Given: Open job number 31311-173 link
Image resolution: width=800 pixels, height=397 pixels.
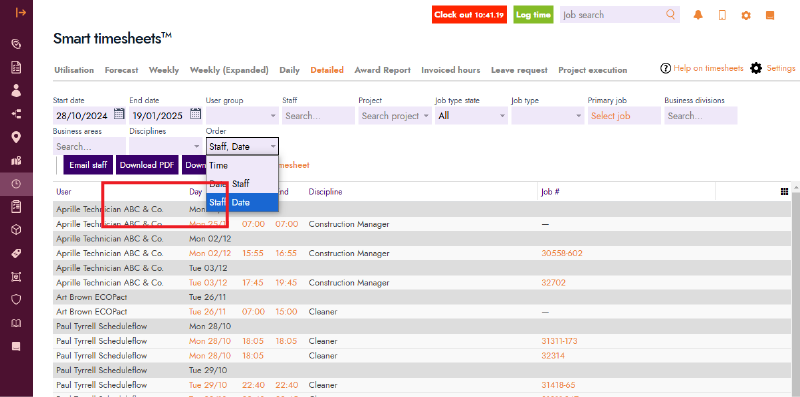Looking at the screenshot, I should click(559, 341).
